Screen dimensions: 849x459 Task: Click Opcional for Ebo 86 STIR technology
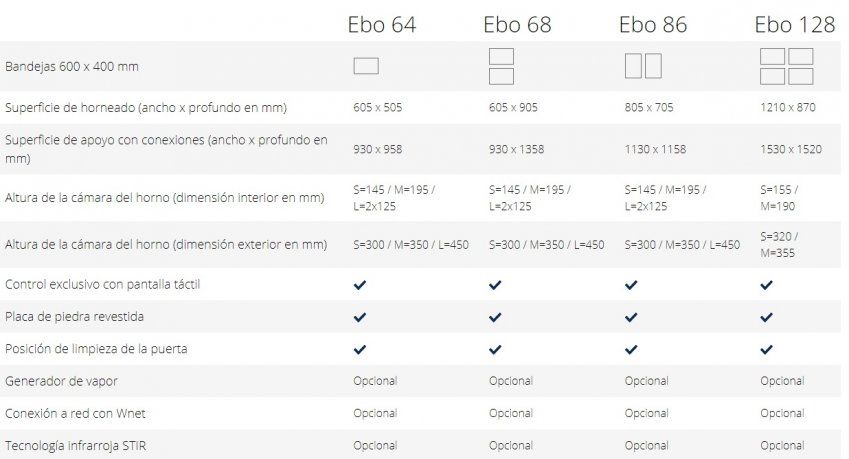pos(646,445)
